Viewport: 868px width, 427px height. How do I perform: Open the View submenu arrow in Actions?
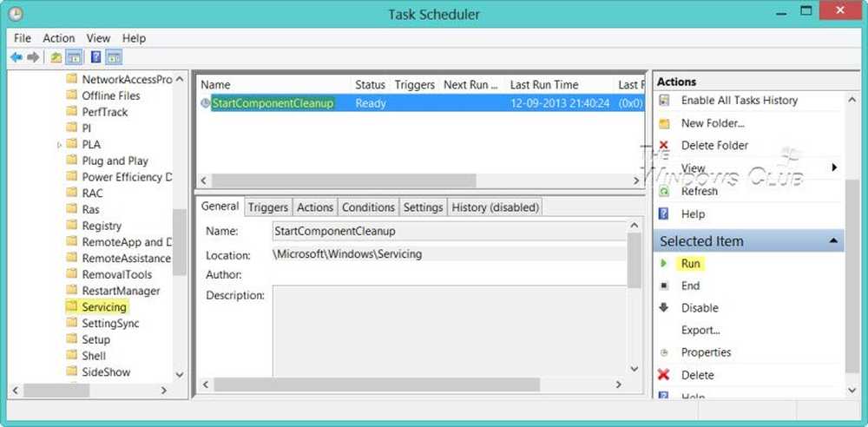(x=834, y=168)
